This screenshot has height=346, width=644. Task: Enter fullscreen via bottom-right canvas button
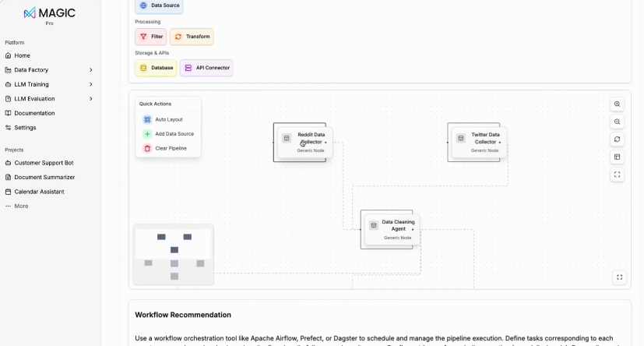(x=619, y=277)
